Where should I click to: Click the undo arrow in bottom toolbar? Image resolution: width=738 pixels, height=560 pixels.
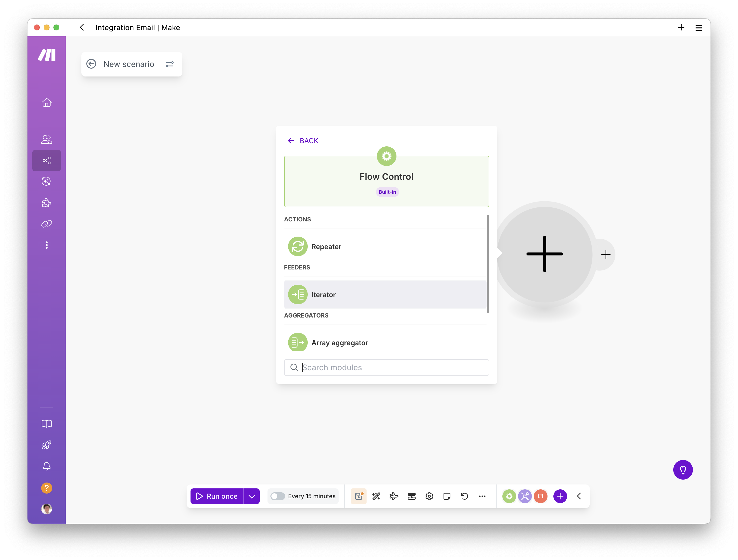click(x=464, y=496)
